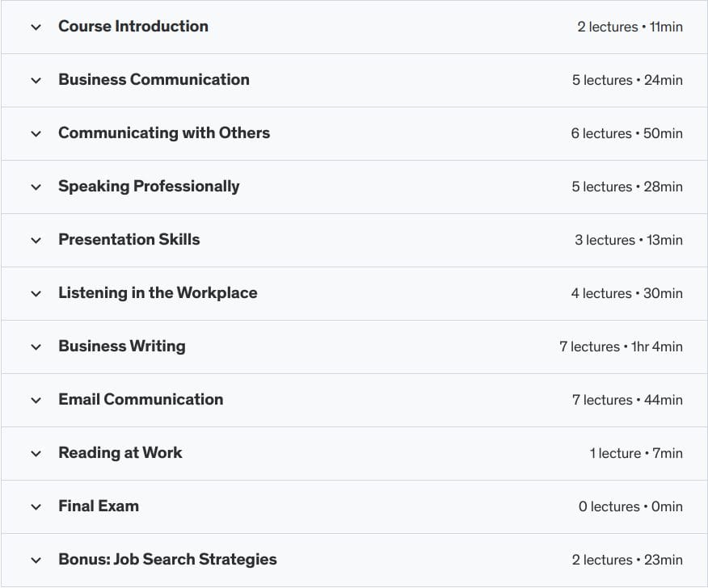Expand the Reading at Work section chevron
The height and width of the screenshot is (588, 708).
[36, 453]
